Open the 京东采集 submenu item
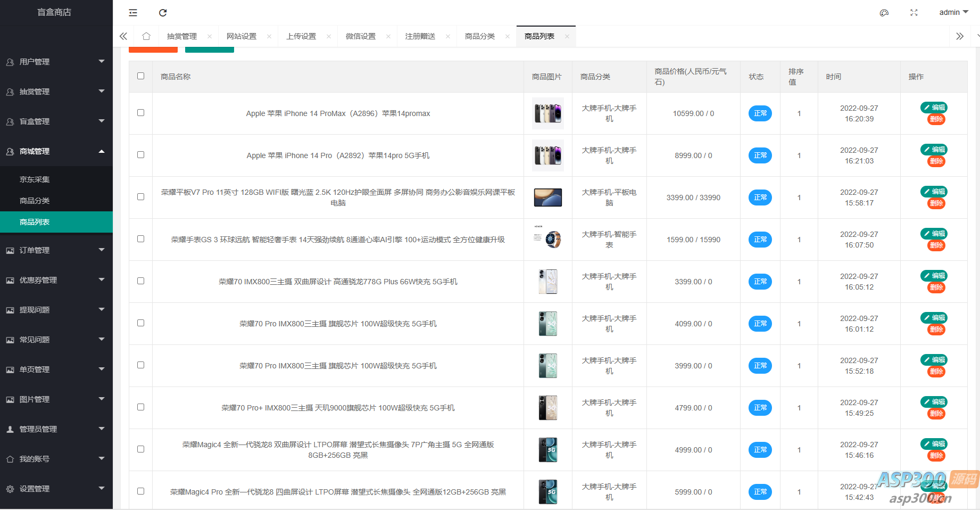 56,179
